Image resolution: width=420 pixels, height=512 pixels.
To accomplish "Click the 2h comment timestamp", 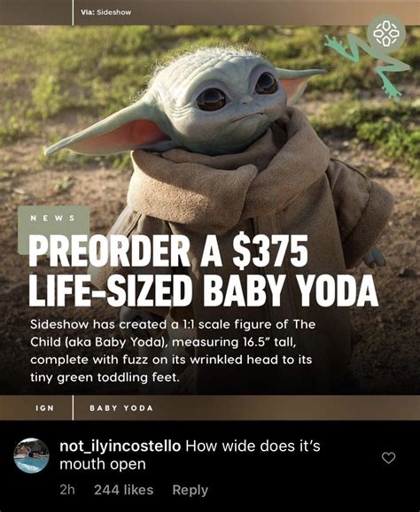I will [67, 490].
